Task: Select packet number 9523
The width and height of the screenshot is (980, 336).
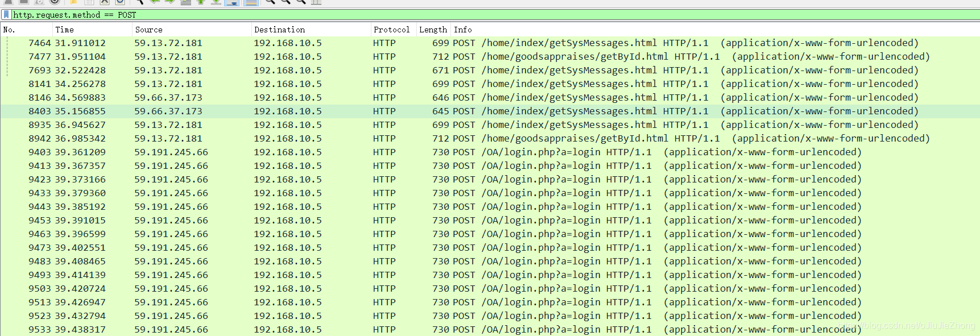Action: pyautogui.click(x=490, y=316)
